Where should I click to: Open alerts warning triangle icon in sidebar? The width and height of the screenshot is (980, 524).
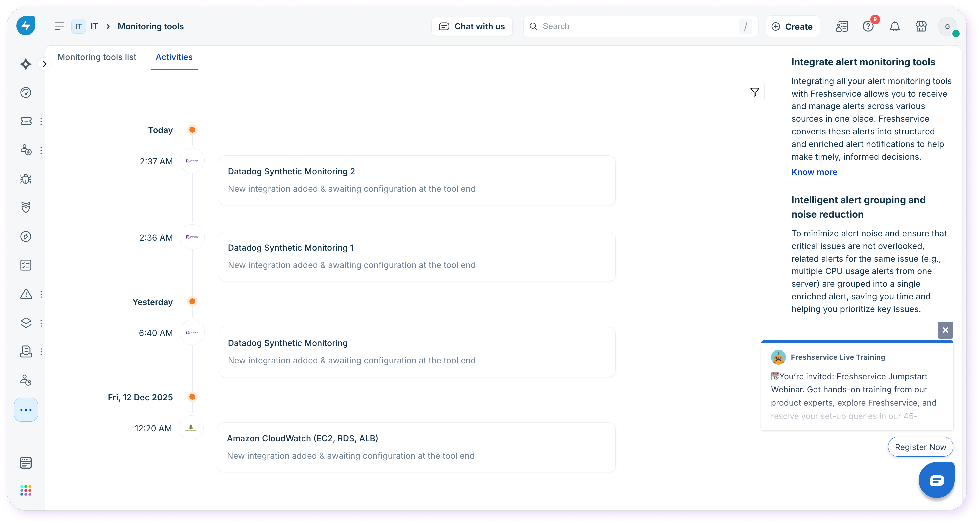click(25, 294)
